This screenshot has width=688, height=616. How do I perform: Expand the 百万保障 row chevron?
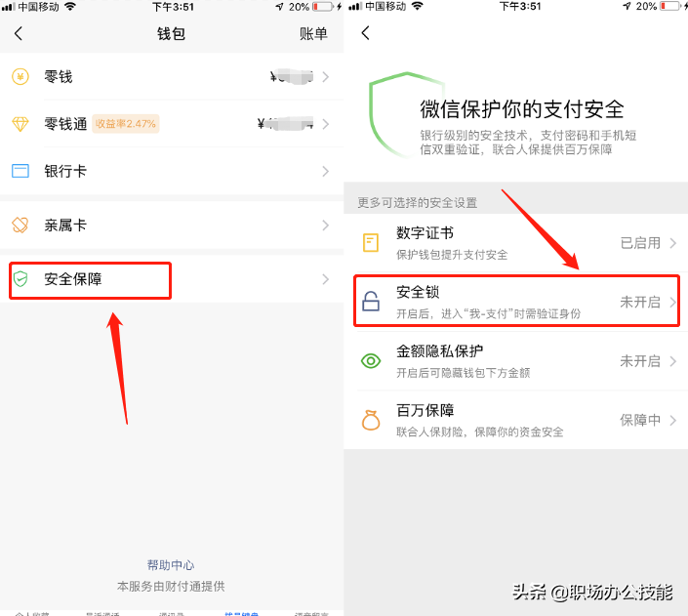click(673, 420)
